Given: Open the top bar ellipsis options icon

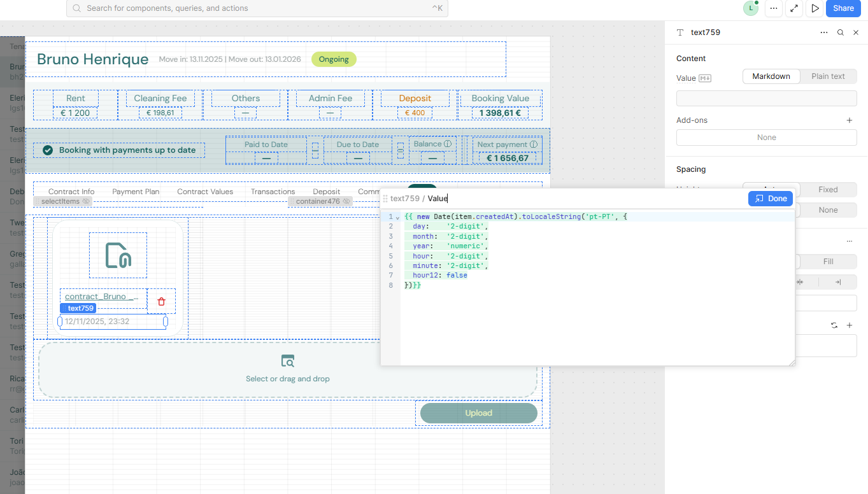Looking at the screenshot, I should point(774,8).
